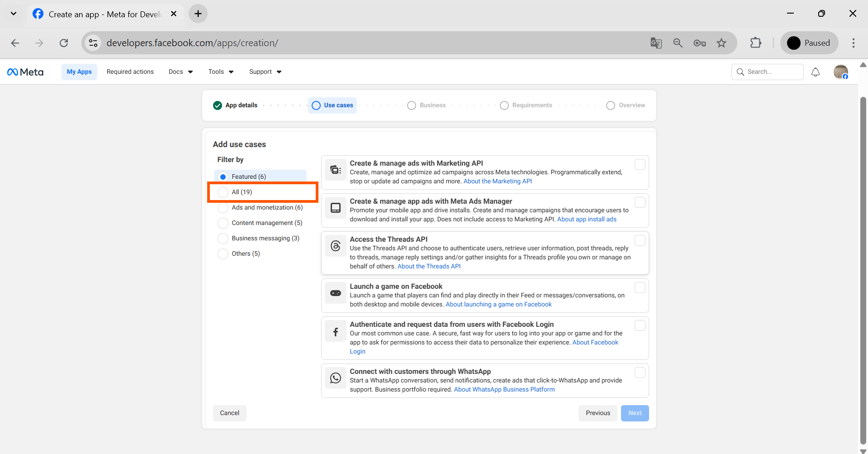Open About Facebook Login link
This screenshot has width=868, height=454.
click(595, 343)
